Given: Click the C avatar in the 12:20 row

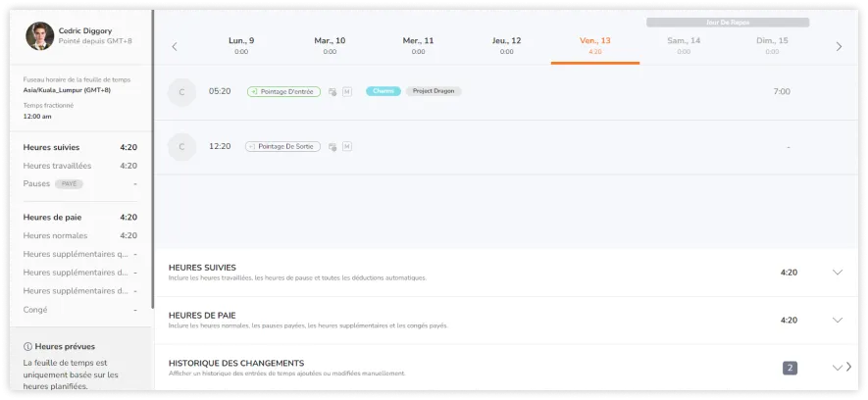Looking at the screenshot, I should [x=181, y=147].
